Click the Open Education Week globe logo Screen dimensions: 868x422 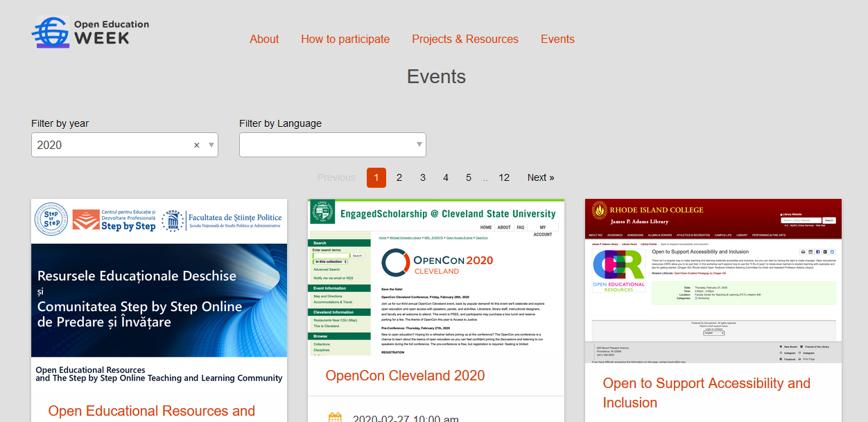pos(91,32)
